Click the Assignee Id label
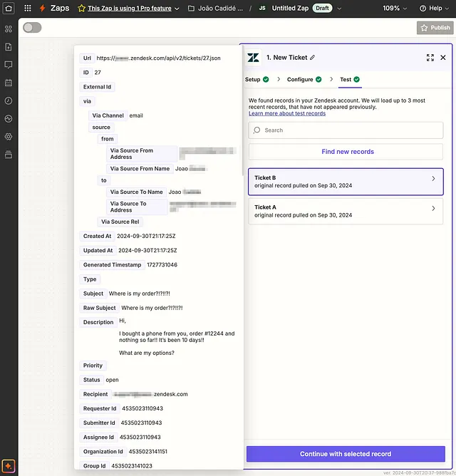This screenshot has height=476, width=456. click(x=98, y=437)
